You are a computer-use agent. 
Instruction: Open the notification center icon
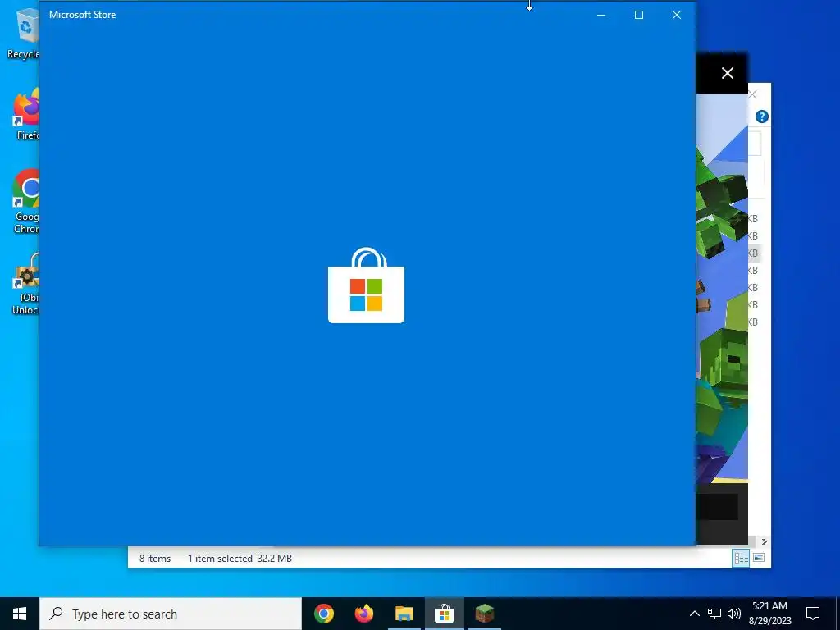click(x=813, y=614)
